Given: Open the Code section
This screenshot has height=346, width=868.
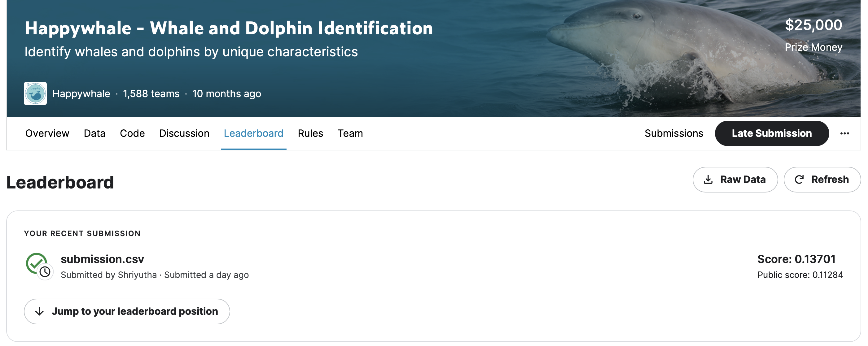Looking at the screenshot, I should click(132, 133).
